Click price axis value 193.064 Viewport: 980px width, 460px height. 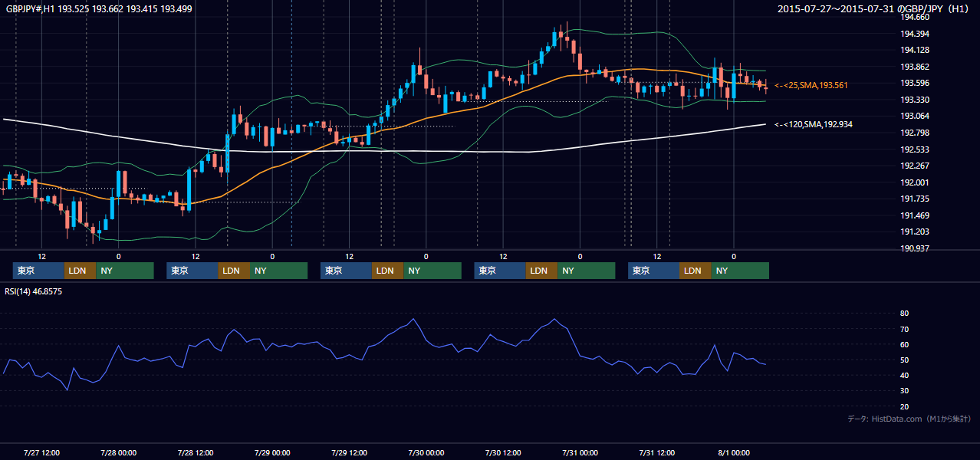[x=915, y=117]
